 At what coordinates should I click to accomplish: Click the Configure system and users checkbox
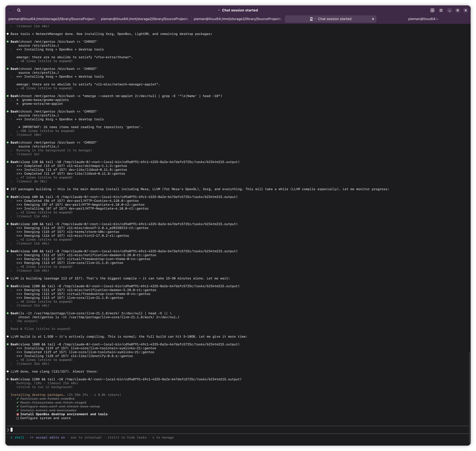coord(17,418)
